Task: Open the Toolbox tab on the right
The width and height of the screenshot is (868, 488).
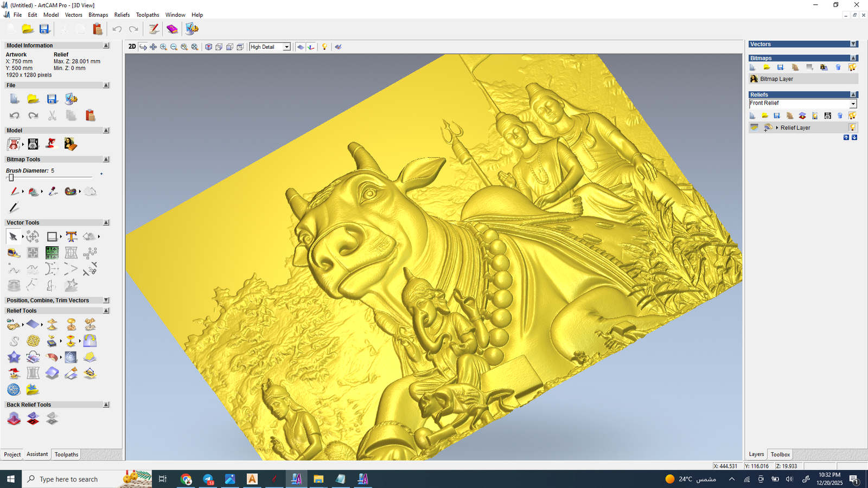Action: pos(780,454)
